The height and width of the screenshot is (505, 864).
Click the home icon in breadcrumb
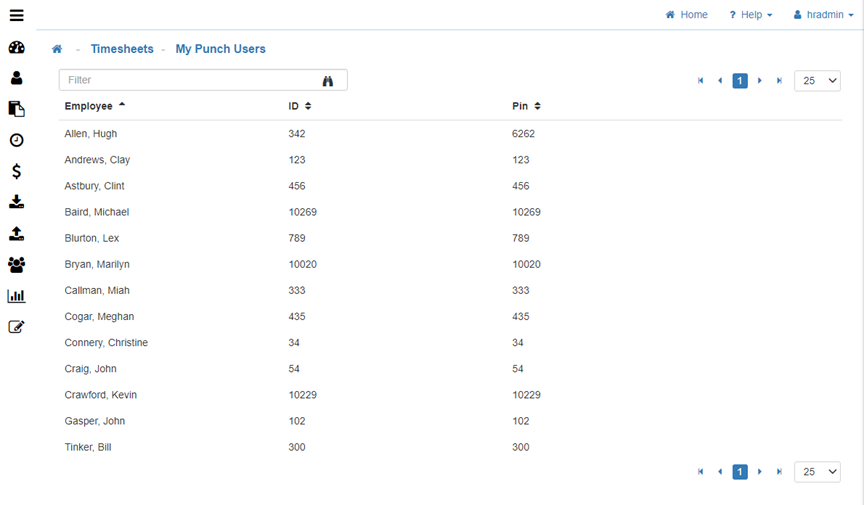click(57, 49)
